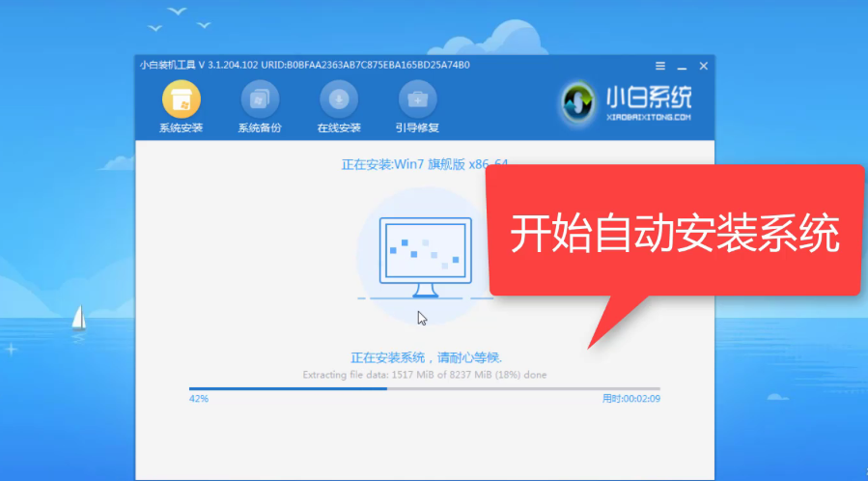Minimize the 小白装机工具 window
Viewport: 868px width, 481px height.
(x=683, y=66)
